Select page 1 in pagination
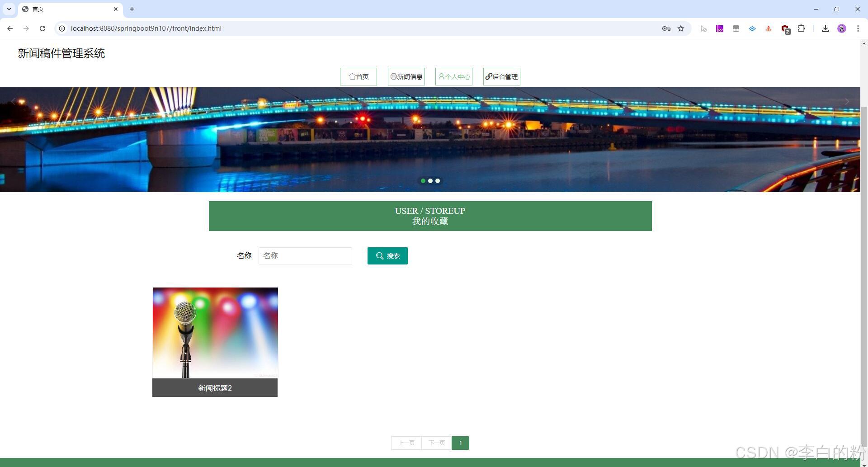868x467 pixels. pos(460,443)
